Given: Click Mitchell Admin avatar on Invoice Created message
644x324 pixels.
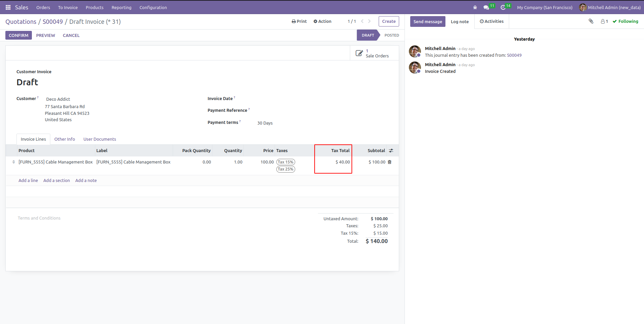Looking at the screenshot, I should click(415, 67).
